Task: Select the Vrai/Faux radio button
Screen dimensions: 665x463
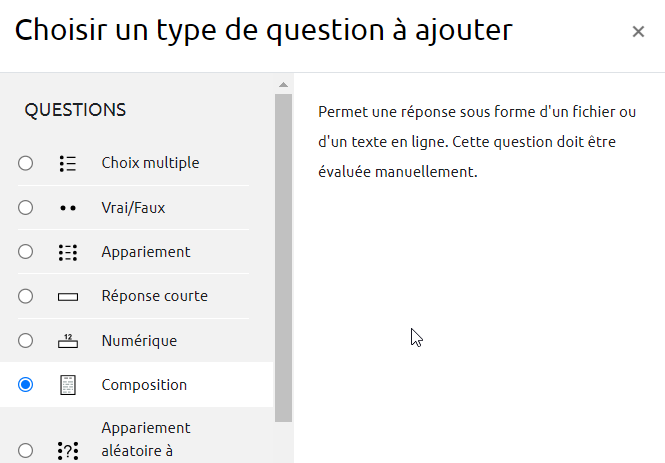Action: pos(26,208)
